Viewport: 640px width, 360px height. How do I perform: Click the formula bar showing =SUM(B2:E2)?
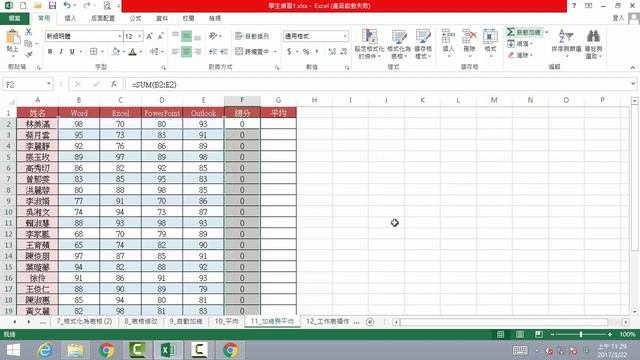(x=380, y=84)
